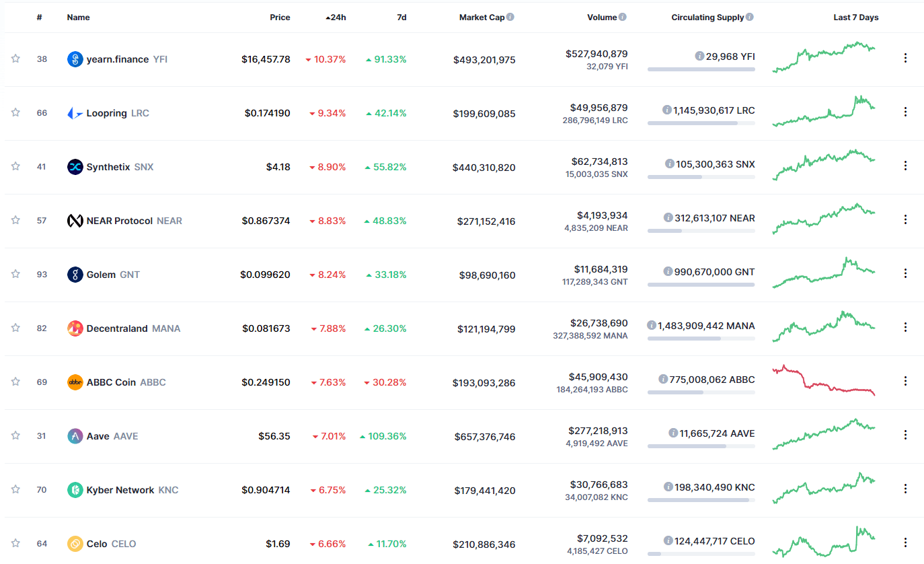Toggle the Celo watchlist star

(x=15, y=543)
